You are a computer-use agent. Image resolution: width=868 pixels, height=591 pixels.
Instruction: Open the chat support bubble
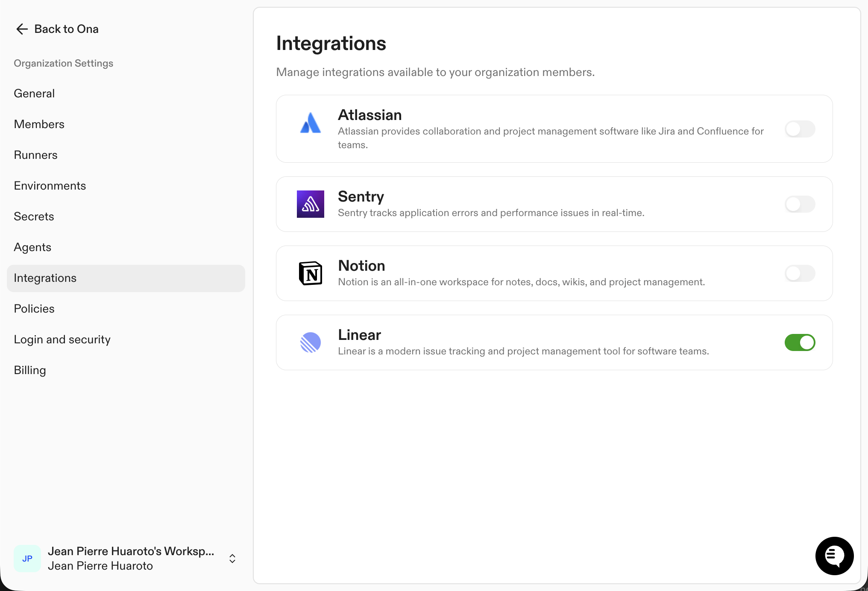click(834, 556)
